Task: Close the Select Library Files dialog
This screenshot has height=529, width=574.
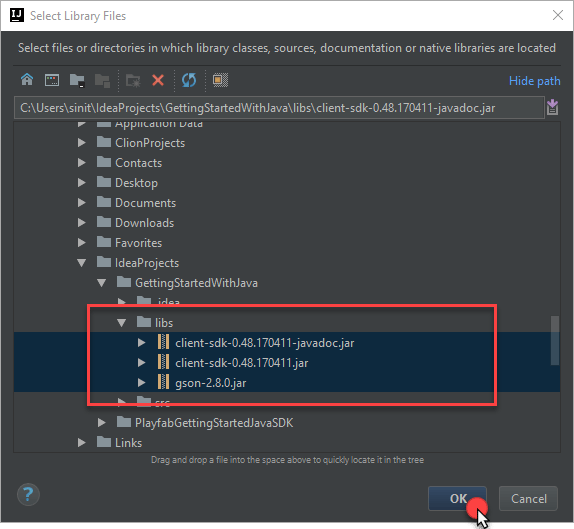Action: tap(558, 15)
